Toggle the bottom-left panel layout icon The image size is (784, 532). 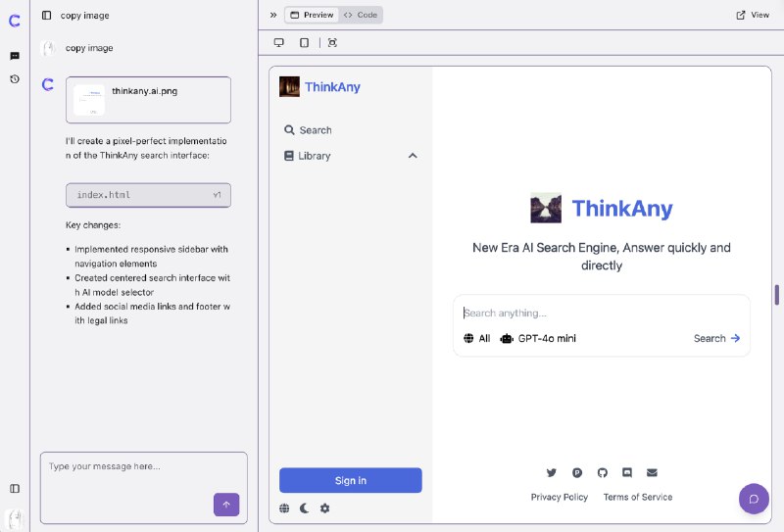[15, 489]
